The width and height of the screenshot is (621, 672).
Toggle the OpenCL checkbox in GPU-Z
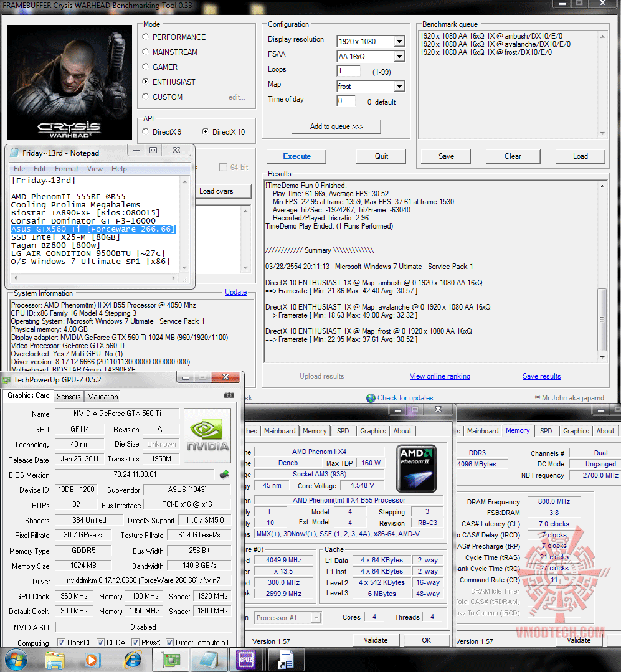click(61, 643)
